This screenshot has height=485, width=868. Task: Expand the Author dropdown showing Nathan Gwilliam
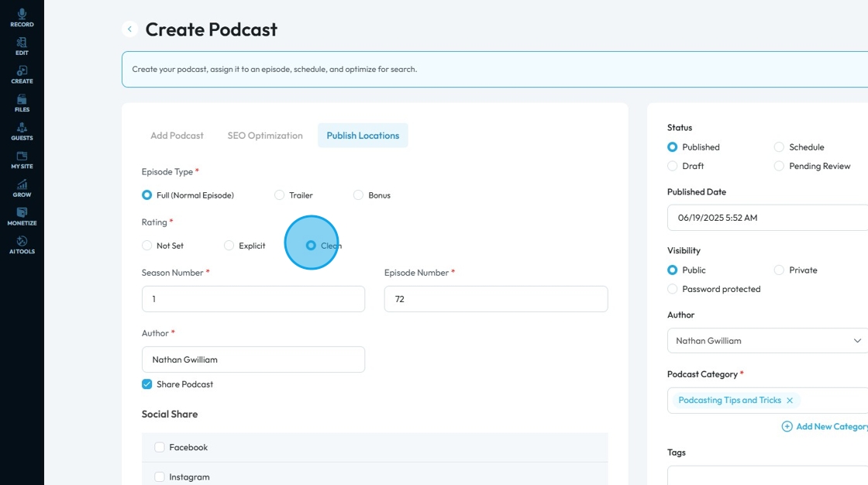tap(768, 340)
